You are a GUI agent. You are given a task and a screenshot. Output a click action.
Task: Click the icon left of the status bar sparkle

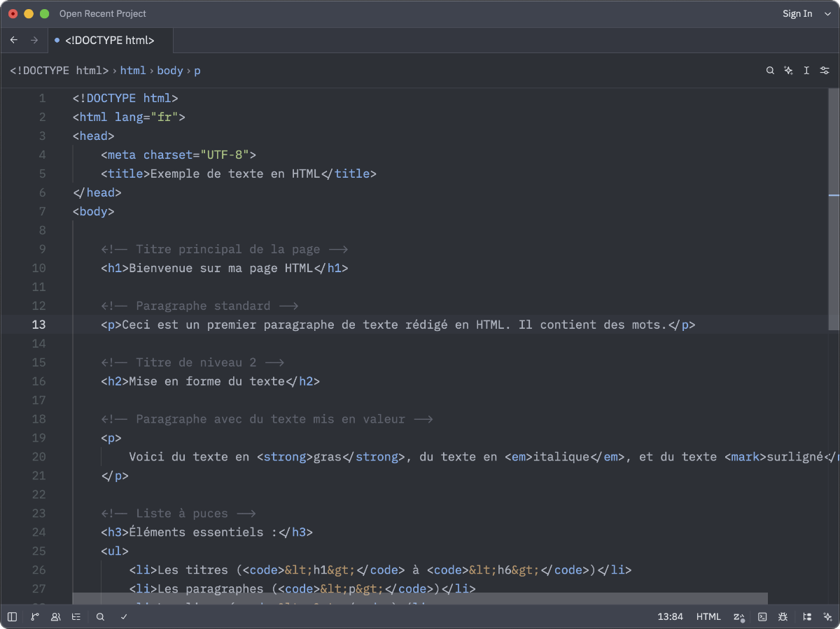click(x=807, y=617)
